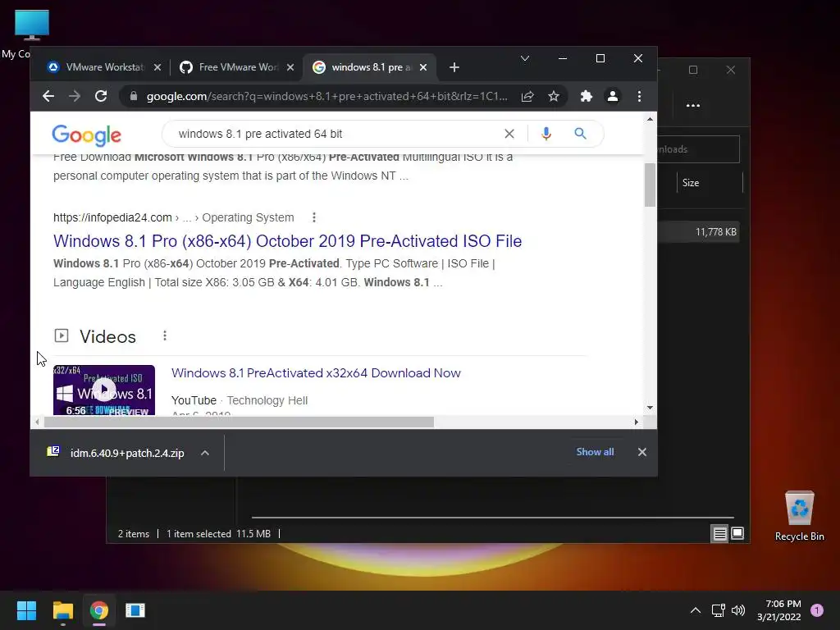Screen dimensions: 840x630
Task: Clear the Google search query
Action: coord(509,134)
